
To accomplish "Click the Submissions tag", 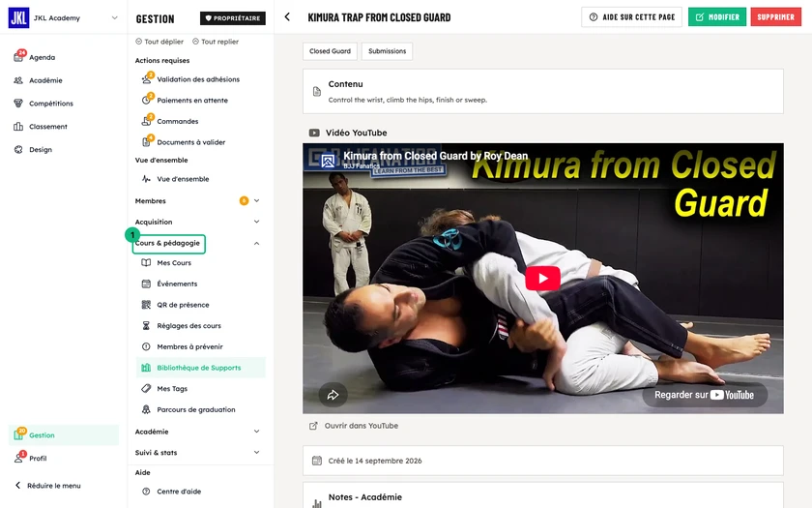I will (x=387, y=50).
